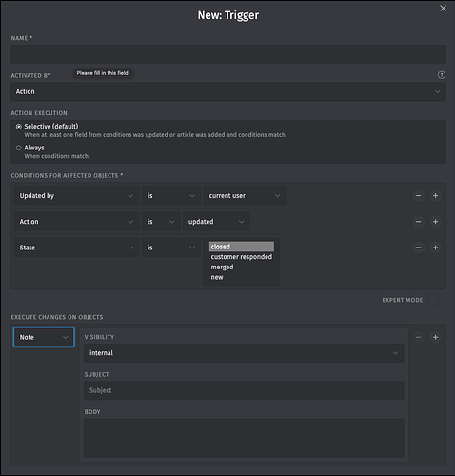Choose customer responded in the state list
455x476 pixels.
tap(242, 257)
